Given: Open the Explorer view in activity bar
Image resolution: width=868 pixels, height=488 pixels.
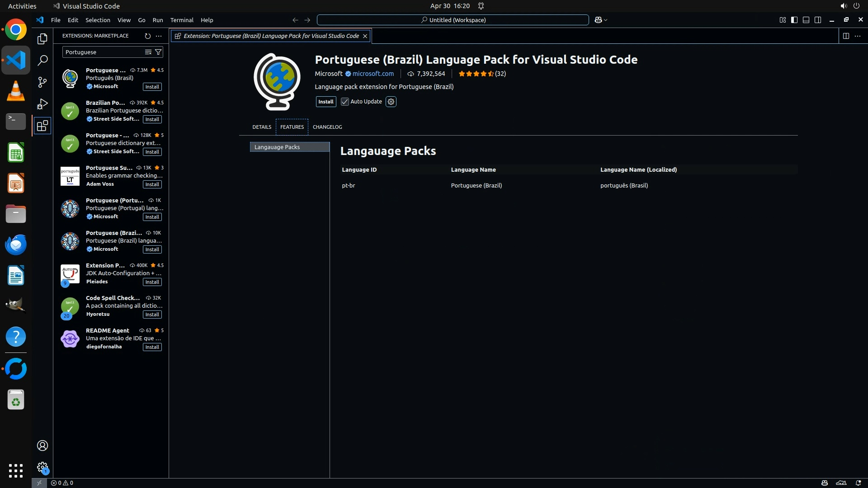Looking at the screenshot, I should point(42,39).
